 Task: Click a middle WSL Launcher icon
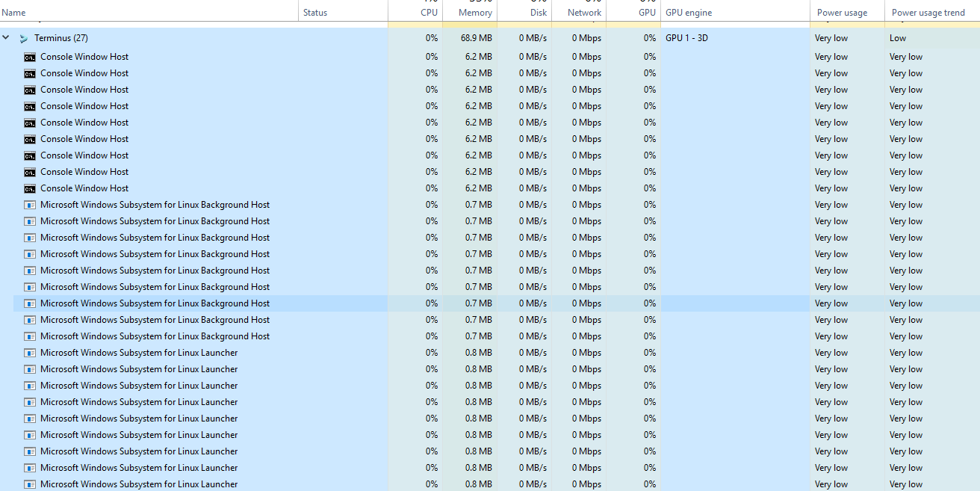coord(29,418)
